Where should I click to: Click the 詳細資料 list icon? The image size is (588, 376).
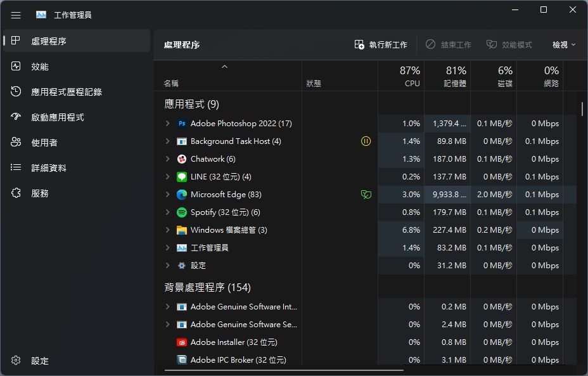point(16,167)
